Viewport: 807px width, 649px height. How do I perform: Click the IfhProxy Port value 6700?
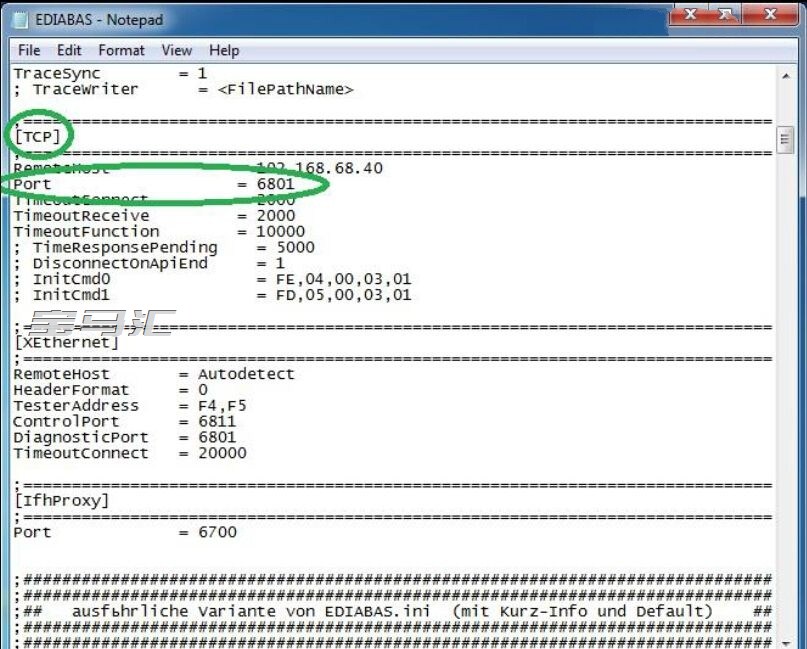[217, 532]
